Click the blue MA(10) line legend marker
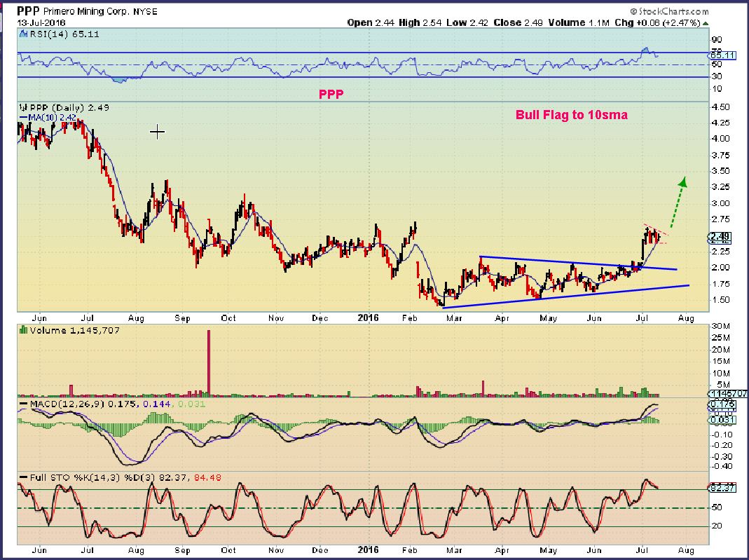 pos(23,118)
